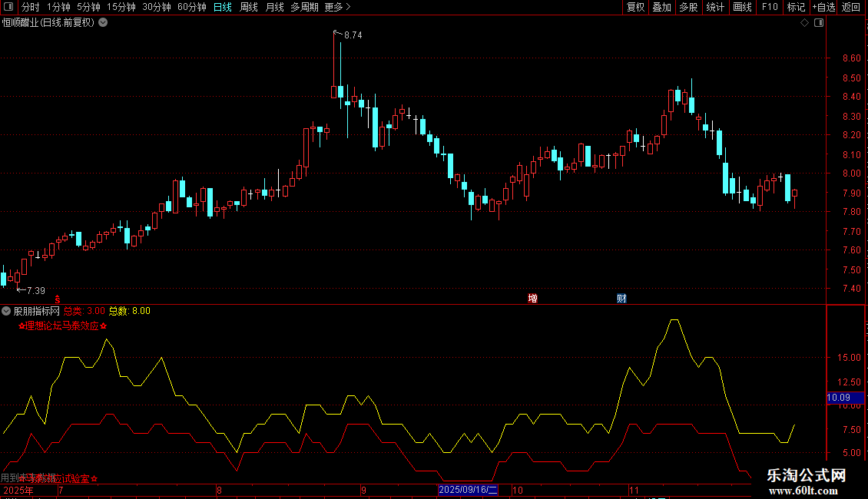The height and width of the screenshot is (499, 868).
Task: Click the 总数: 8.00 indicator value
Action: 130,311
